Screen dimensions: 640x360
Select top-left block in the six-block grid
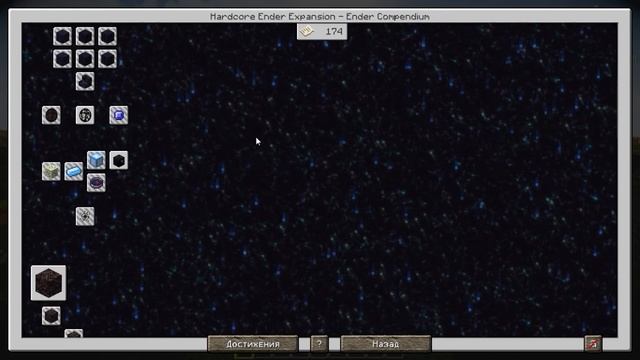62,36
